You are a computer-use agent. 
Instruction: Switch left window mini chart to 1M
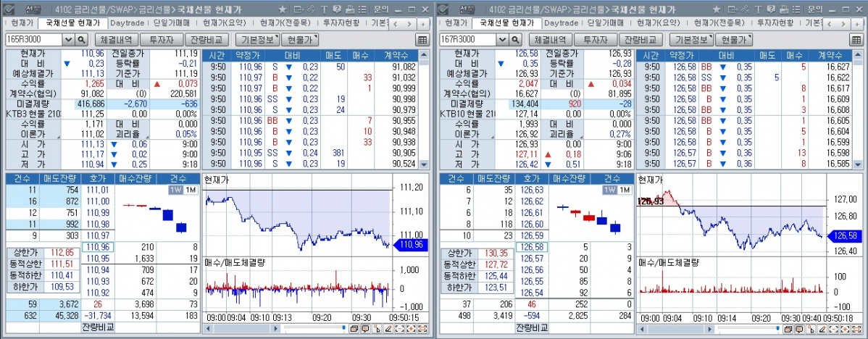tap(190, 190)
